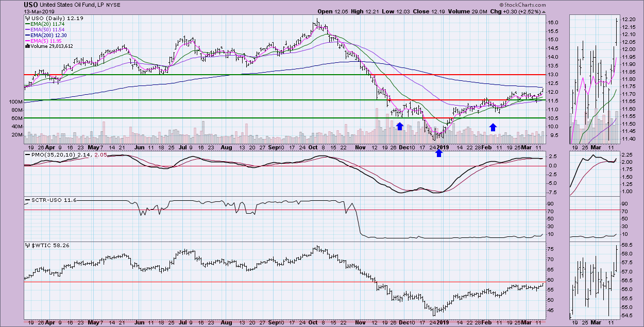Click the bar icon beside $WTIC label
The width and height of the screenshot is (644, 327).
(x=27, y=245)
